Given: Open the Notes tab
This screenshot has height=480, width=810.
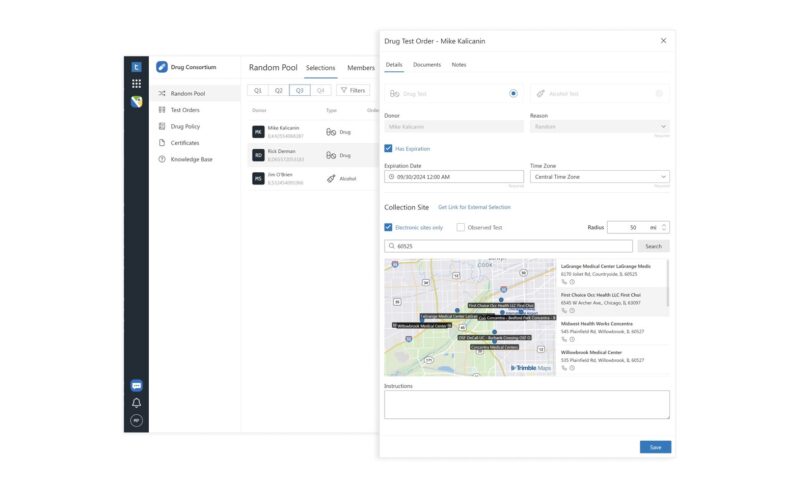Looking at the screenshot, I should (x=458, y=64).
